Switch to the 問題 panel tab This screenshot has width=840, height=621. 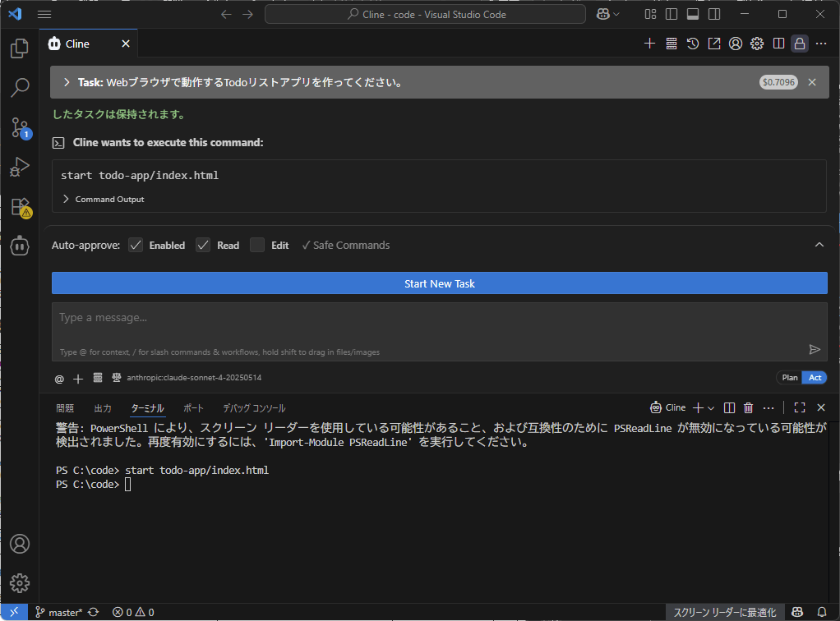point(65,408)
